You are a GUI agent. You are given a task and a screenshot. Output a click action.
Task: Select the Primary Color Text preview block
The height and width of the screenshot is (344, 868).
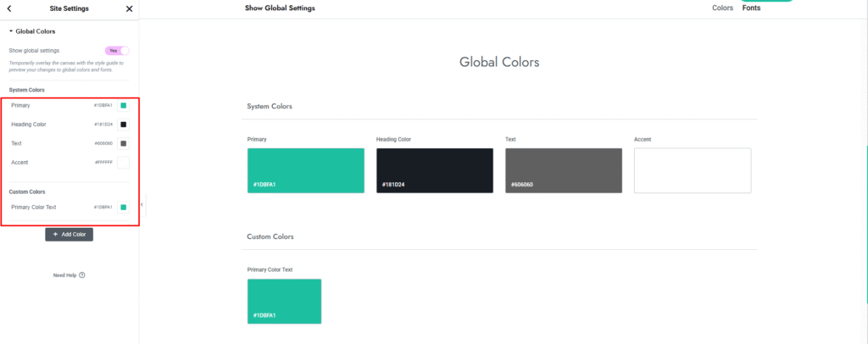[x=284, y=301]
